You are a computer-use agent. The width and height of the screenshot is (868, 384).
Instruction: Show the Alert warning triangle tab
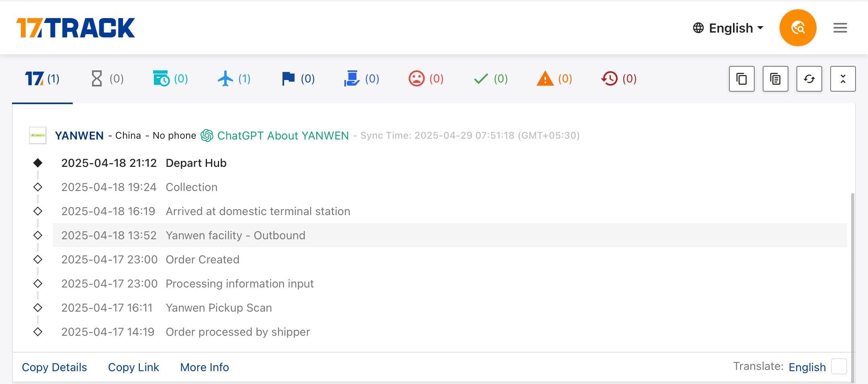click(554, 78)
